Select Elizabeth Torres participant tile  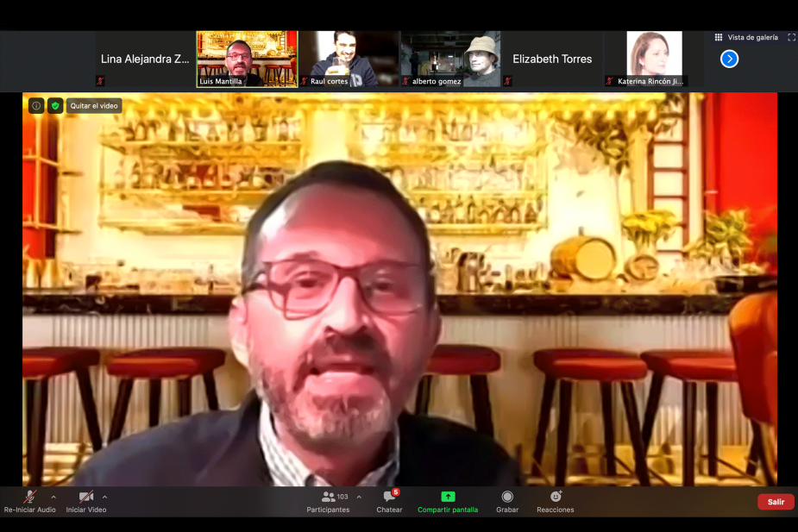pyautogui.click(x=552, y=59)
